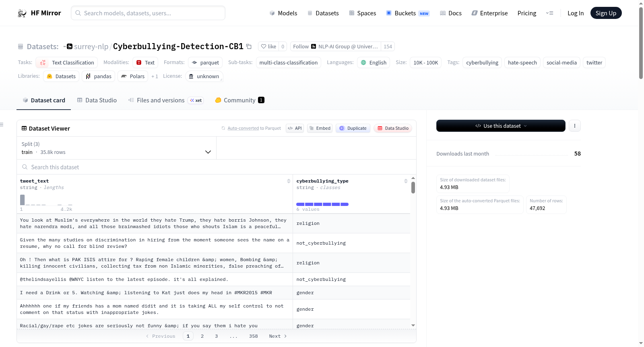Follow the NLP-AI Group organization
The height and width of the screenshot is (347, 644).
335,46
